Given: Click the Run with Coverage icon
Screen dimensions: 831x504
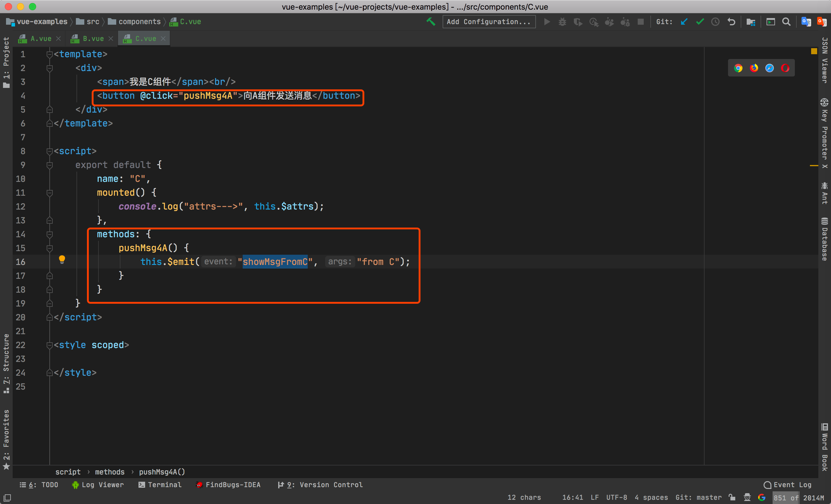Looking at the screenshot, I should [x=578, y=22].
